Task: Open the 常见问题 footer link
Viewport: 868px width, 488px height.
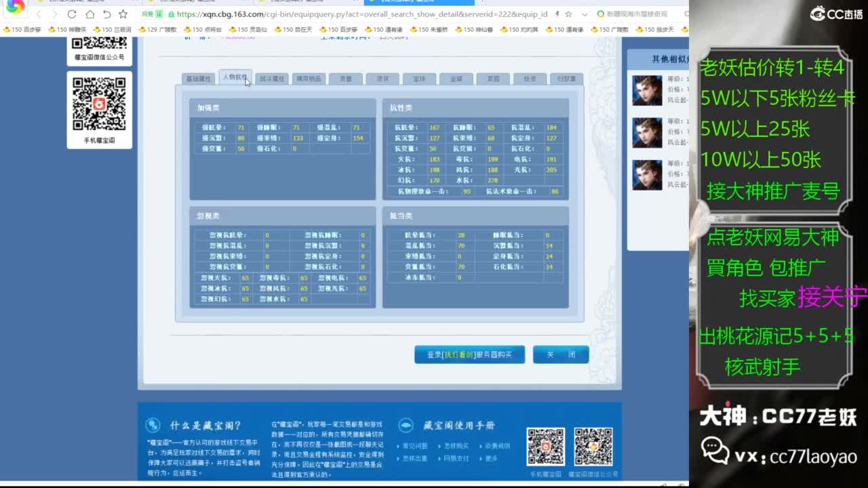Action: 414,447
